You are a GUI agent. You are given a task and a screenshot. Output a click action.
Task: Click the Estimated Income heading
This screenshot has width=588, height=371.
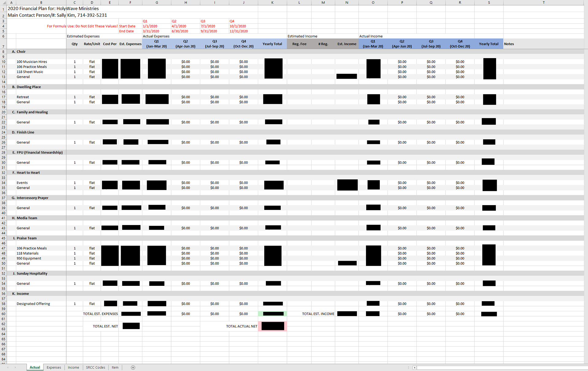[x=302, y=36]
